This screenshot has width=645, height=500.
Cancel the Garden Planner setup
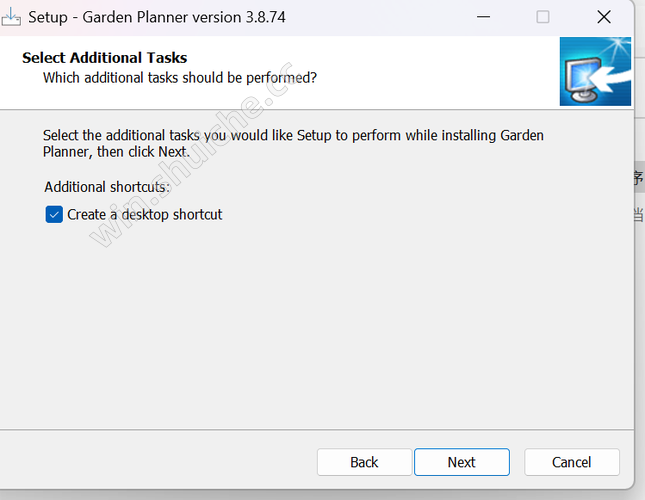(571, 462)
